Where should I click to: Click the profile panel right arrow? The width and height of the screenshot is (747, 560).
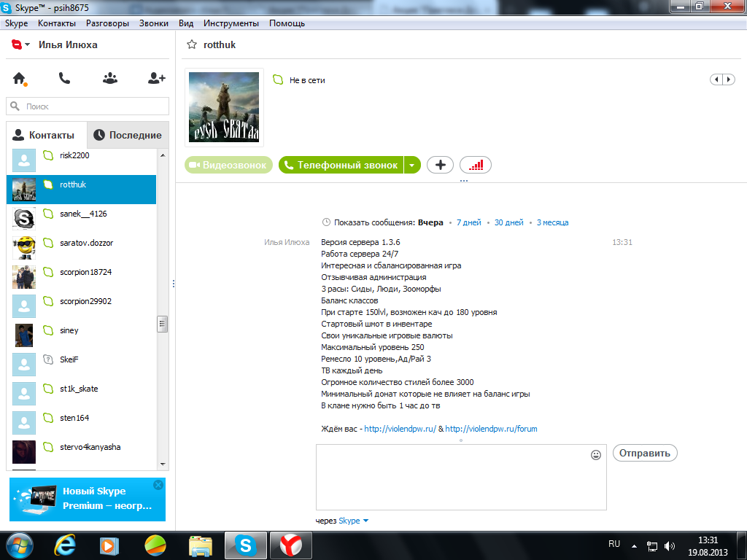(x=729, y=79)
